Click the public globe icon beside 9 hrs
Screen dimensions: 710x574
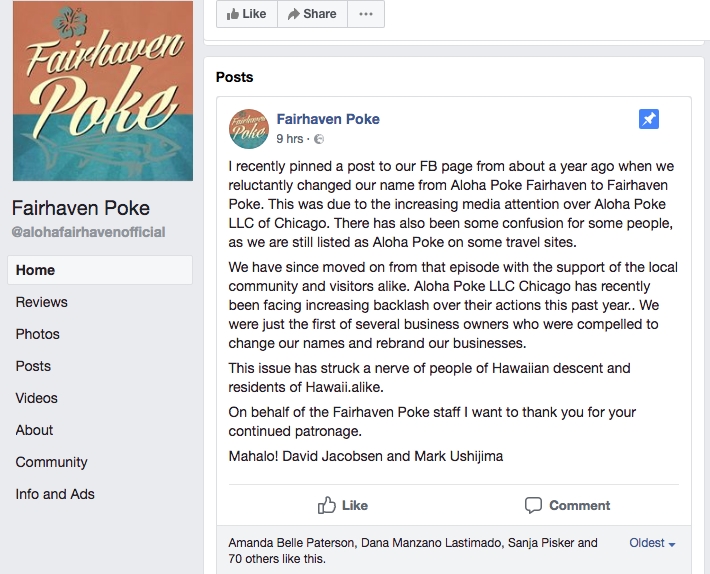(319, 139)
